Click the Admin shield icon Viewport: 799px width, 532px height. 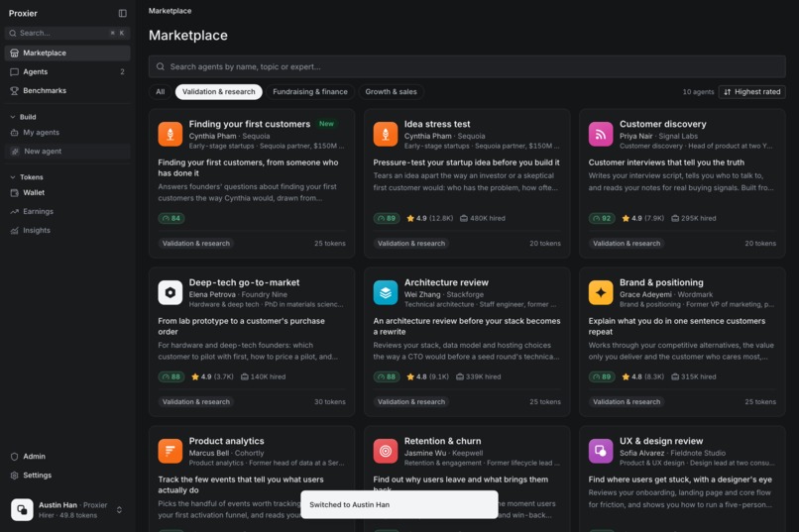14,457
